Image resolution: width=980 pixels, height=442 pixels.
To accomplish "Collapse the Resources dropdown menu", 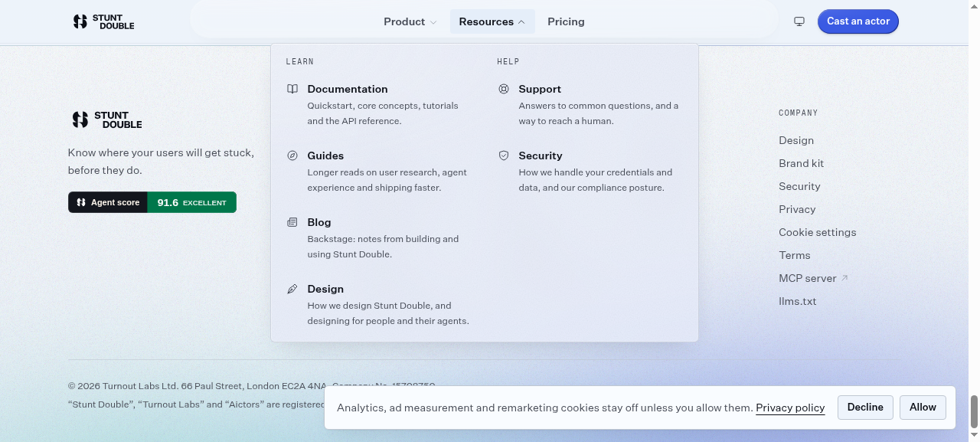I will coord(492,21).
